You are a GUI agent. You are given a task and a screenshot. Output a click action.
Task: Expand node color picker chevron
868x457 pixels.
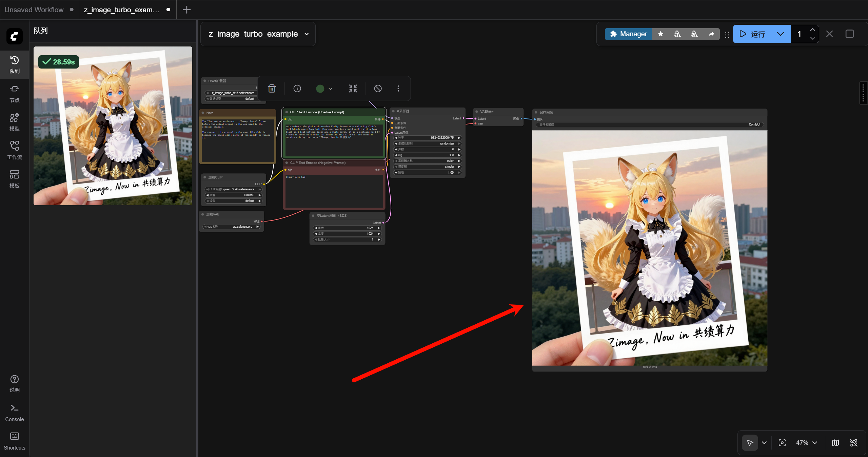click(330, 89)
